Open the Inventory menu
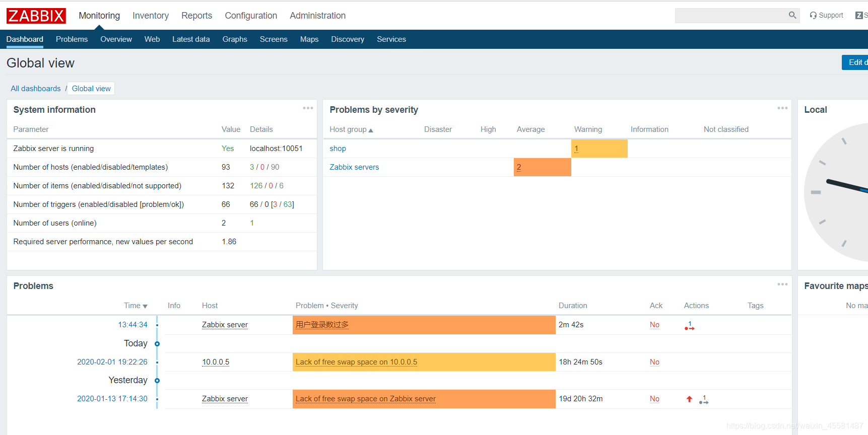Screen dimensions: 868x435 151,16
